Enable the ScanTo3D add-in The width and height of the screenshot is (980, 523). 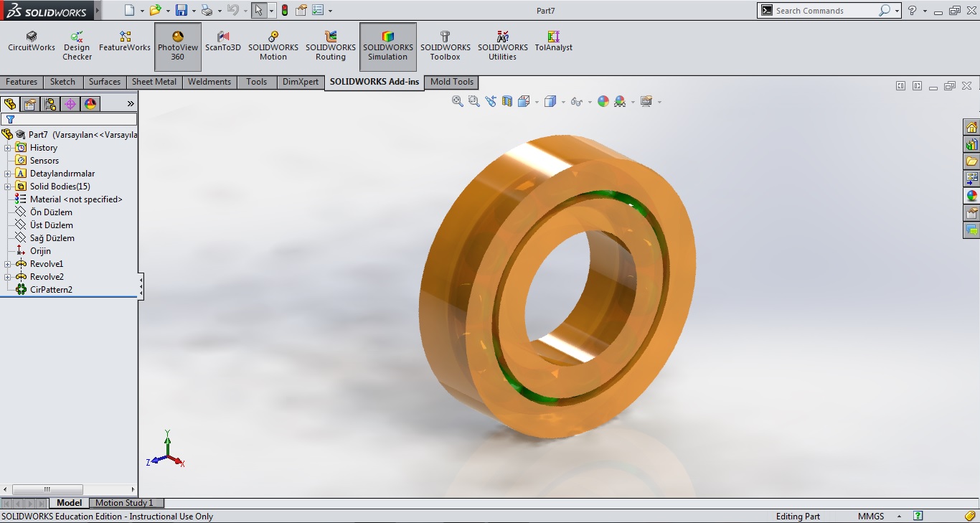tap(223, 42)
